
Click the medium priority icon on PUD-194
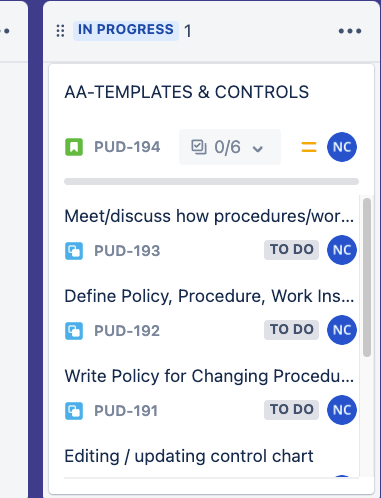coord(309,147)
